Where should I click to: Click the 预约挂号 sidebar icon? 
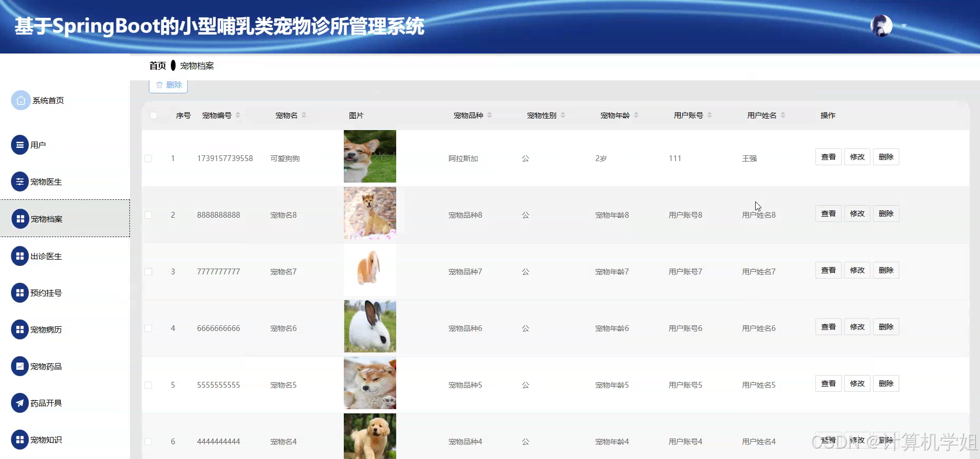(20, 293)
